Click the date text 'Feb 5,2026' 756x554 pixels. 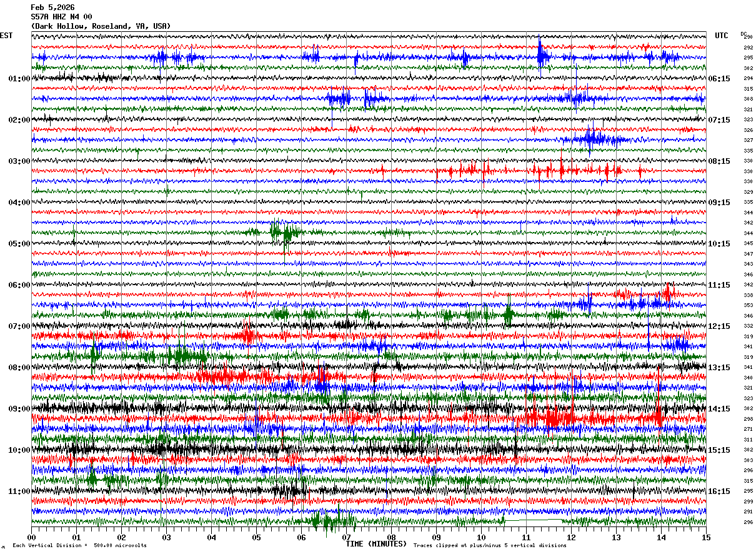[52, 8]
